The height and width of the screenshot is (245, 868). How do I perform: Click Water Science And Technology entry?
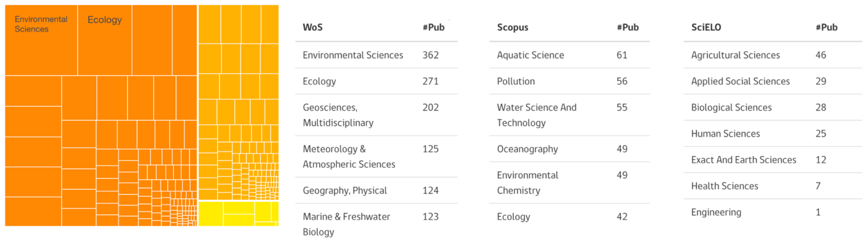pos(536,115)
